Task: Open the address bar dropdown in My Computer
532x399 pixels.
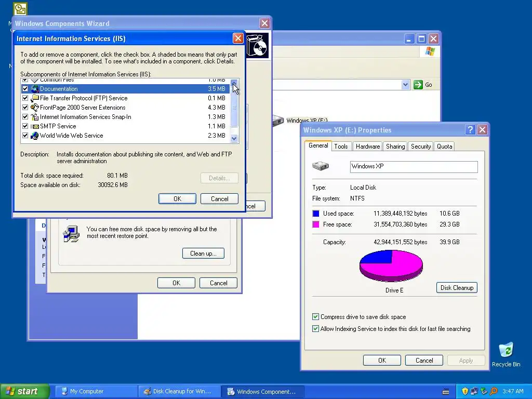Action: (x=405, y=85)
